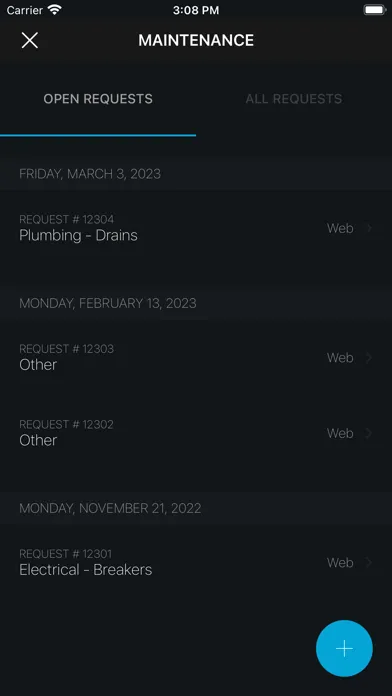This screenshot has height=696, width=392.
Task: Tap the battery icon in status bar
Action: click(x=375, y=10)
